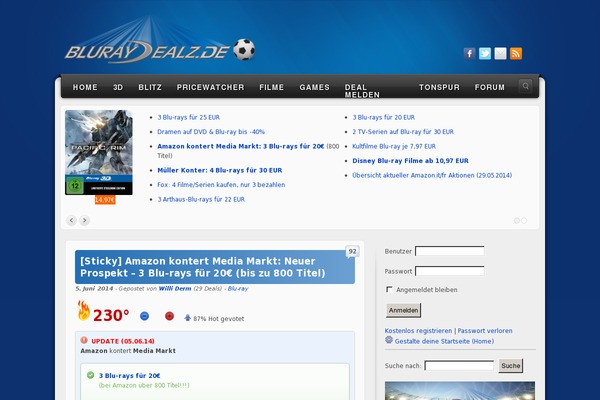Open the Twitter social icon

pos(485,54)
